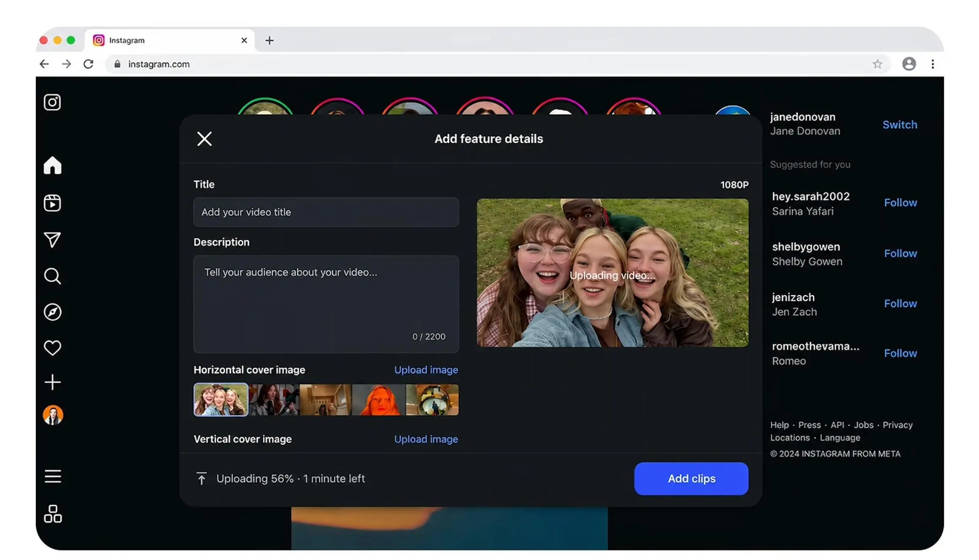Click the Create plus icon in the sidebar
This screenshot has height=560, width=979.
pyautogui.click(x=52, y=382)
